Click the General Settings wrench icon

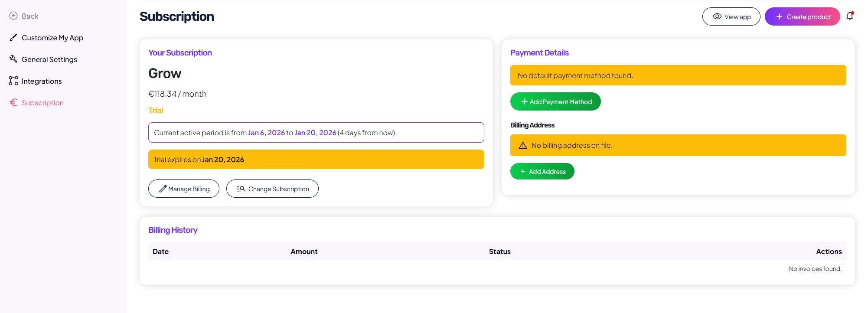(13, 59)
